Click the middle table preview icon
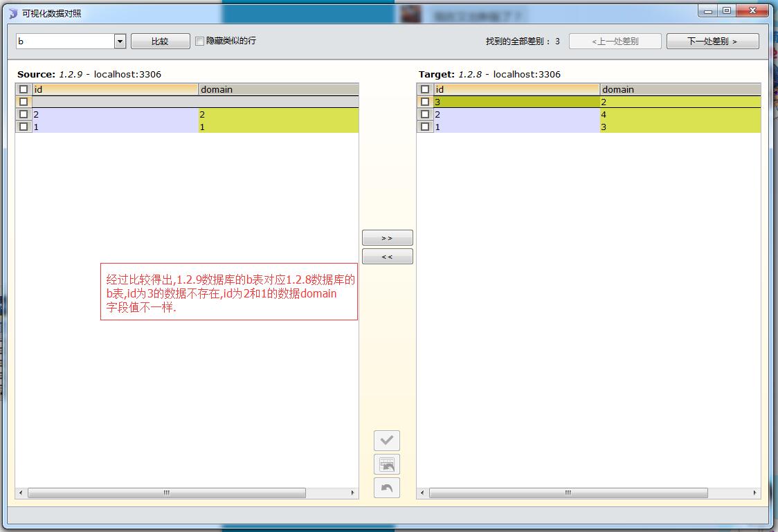 pyautogui.click(x=387, y=464)
